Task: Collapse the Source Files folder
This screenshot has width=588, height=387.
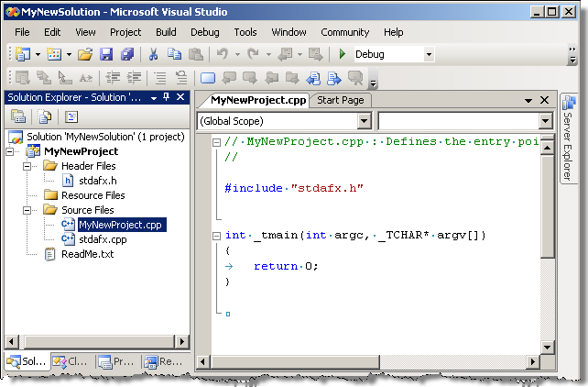Action: pyautogui.click(x=27, y=210)
